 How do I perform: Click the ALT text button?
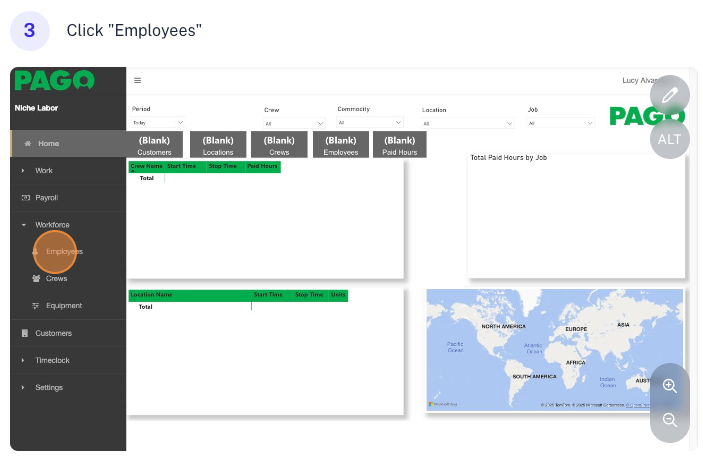pos(669,138)
